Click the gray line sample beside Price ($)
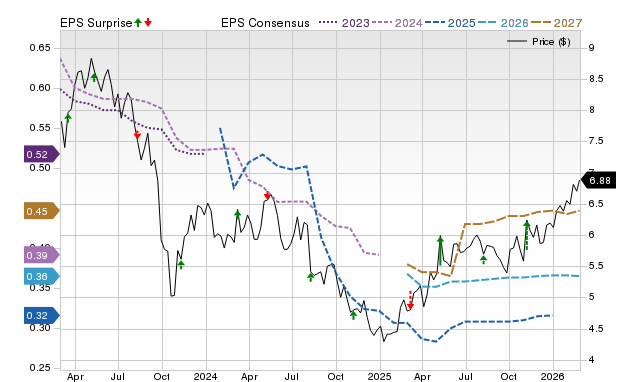The height and width of the screenshot is (382, 640). click(517, 41)
